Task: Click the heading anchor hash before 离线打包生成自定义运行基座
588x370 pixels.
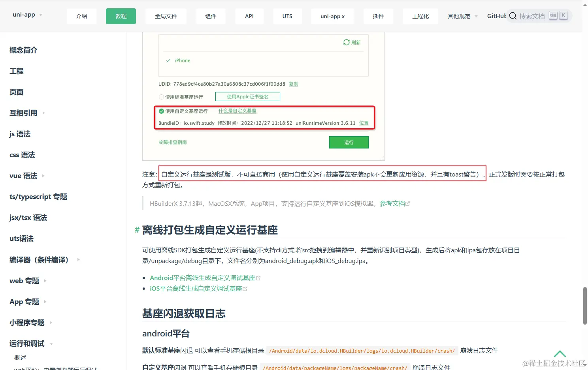Action: [x=137, y=230]
